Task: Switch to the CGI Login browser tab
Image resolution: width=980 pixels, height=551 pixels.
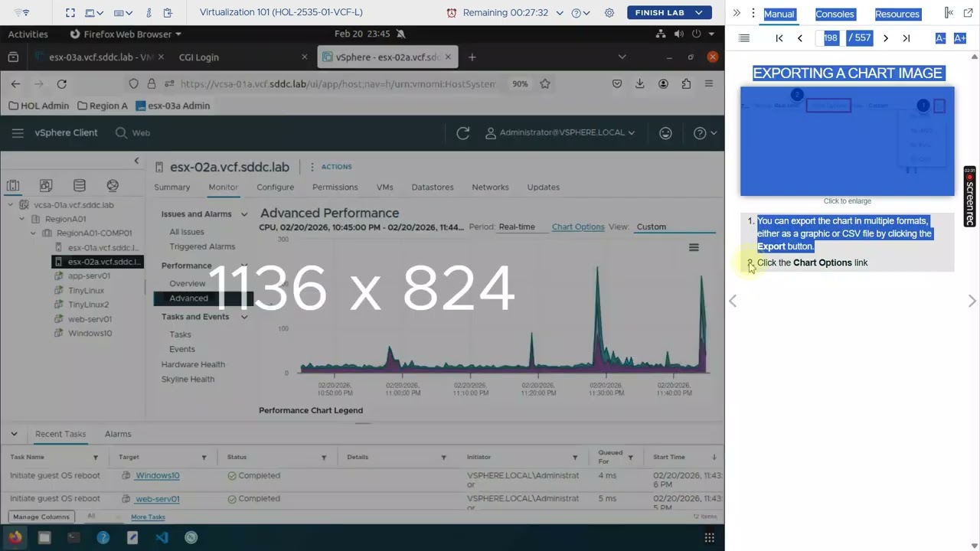Action: 198,57
